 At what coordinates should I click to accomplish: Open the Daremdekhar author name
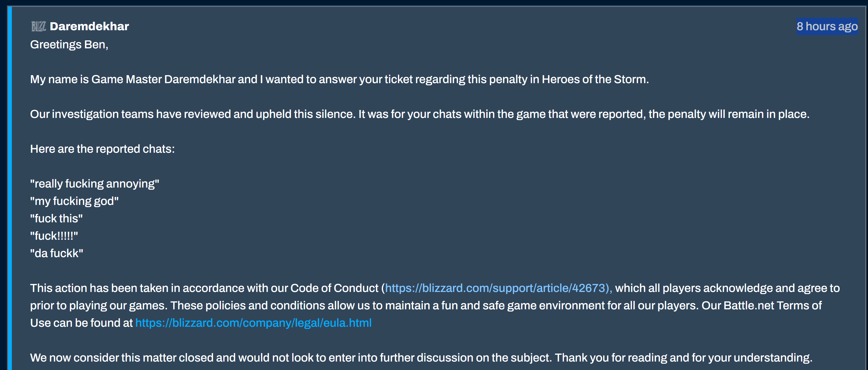pyautogui.click(x=89, y=26)
